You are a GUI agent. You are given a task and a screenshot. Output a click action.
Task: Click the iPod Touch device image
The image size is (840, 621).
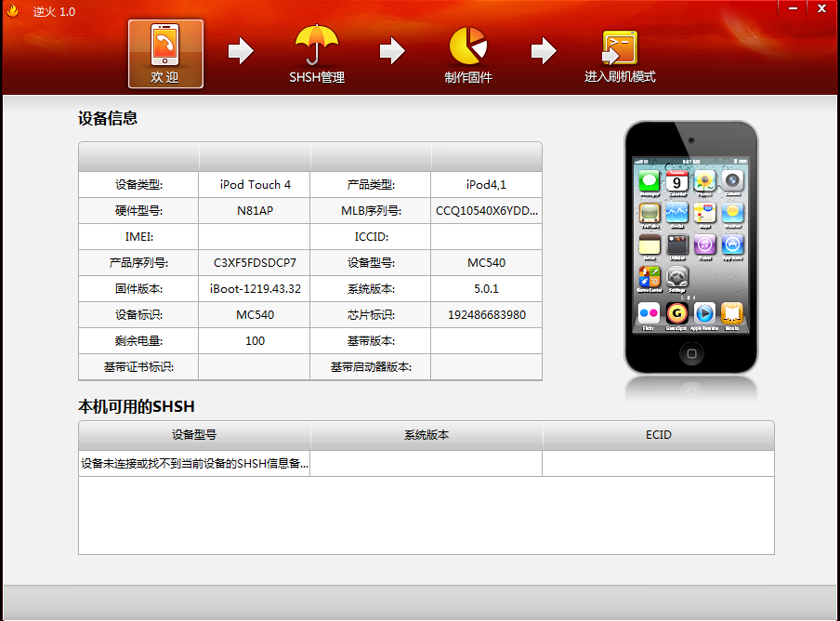pyautogui.click(x=691, y=247)
